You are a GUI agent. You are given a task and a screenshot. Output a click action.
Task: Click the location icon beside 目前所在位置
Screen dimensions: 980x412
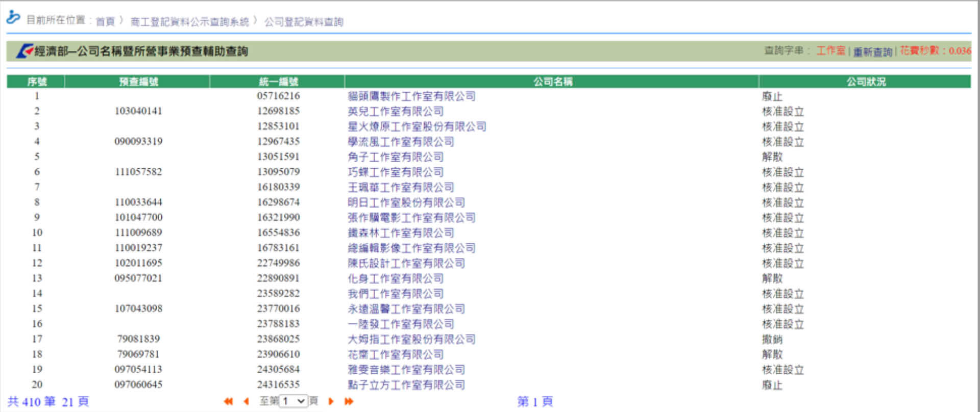(x=13, y=18)
